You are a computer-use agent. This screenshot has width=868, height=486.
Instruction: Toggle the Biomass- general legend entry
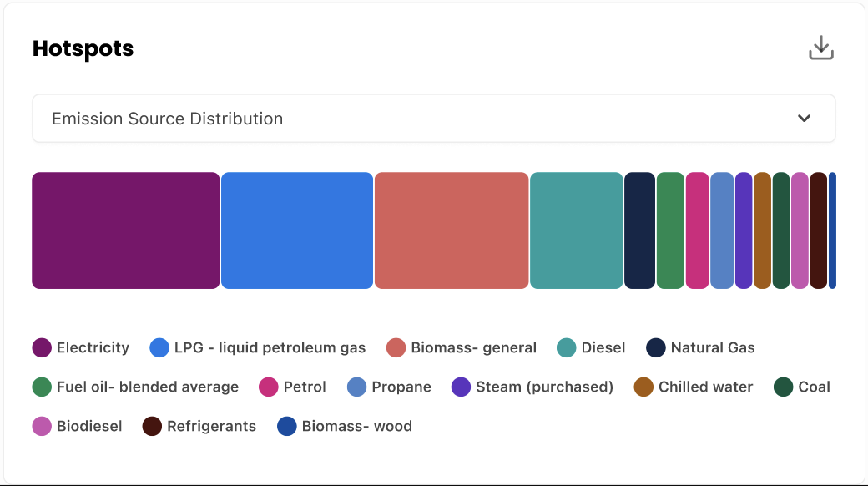pos(462,347)
